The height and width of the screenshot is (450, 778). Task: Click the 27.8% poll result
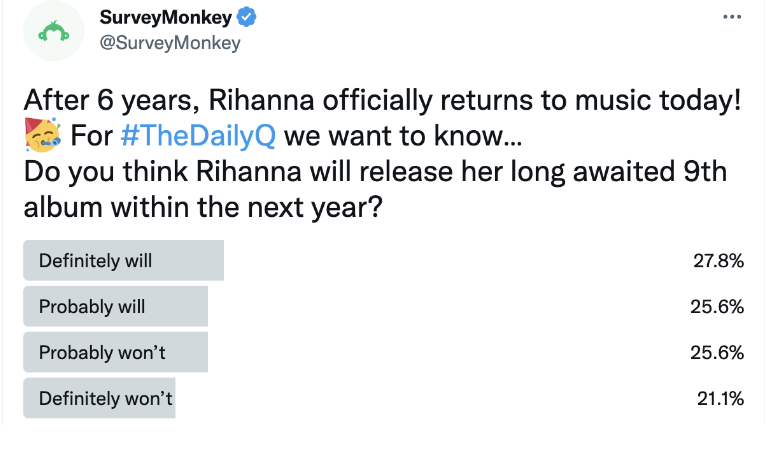718,260
